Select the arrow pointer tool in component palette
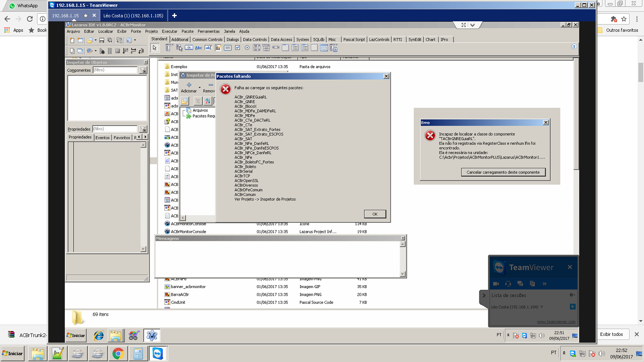 (x=155, y=48)
